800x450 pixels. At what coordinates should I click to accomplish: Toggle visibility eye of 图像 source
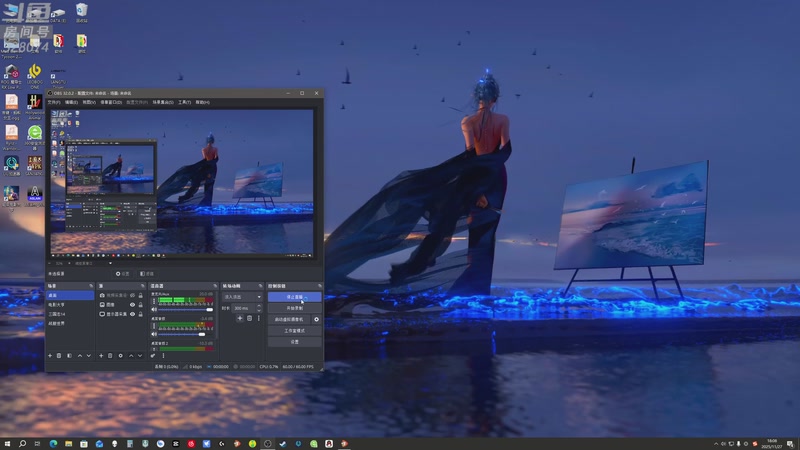click(133, 305)
